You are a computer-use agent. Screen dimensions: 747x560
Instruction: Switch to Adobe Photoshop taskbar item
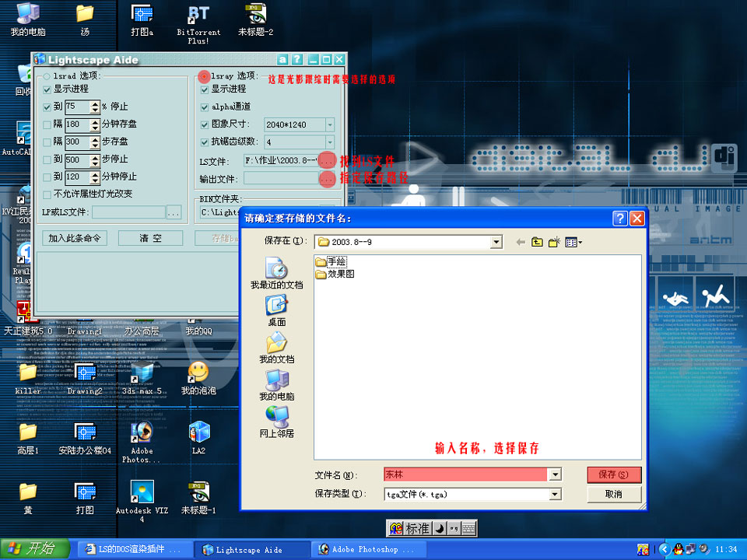point(369,550)
